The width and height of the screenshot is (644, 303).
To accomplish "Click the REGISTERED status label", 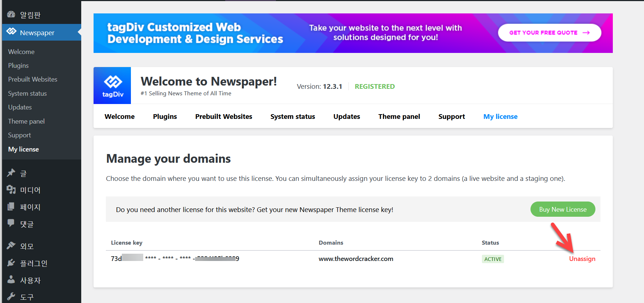I will click(375, 87).
